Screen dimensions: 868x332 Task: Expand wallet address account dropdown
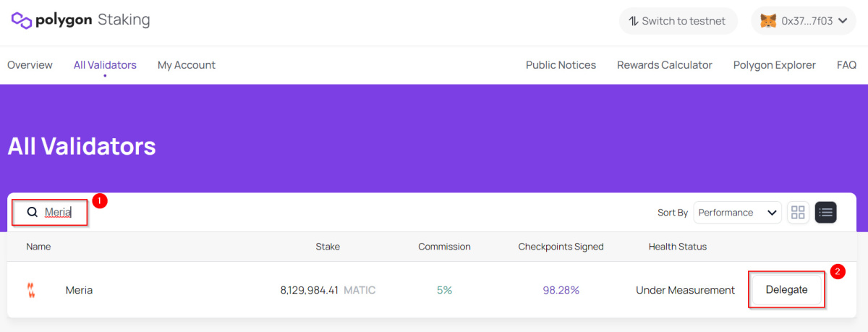(x=842, y=21)
